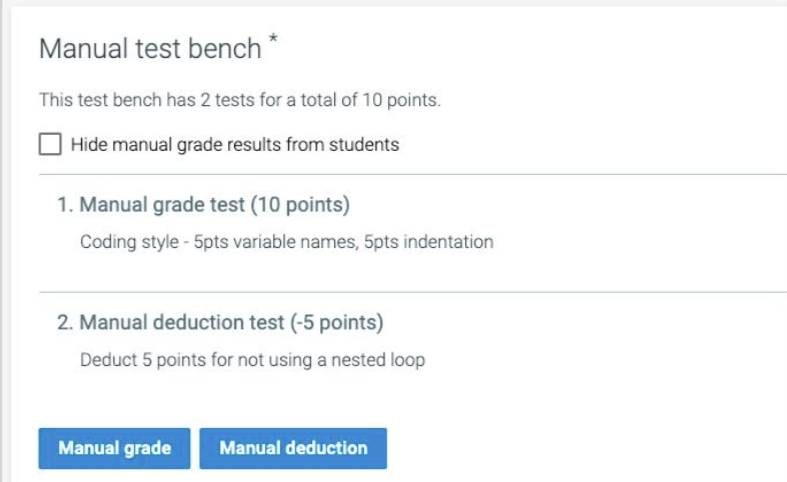The height and width of the screenshot is (482, 787).
Task: Click the 'Hide manual grade results from students' label
Action: coord(235,145)
